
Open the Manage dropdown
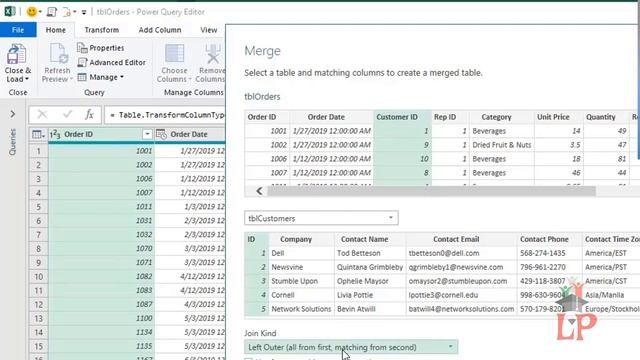tap(100, 77)
